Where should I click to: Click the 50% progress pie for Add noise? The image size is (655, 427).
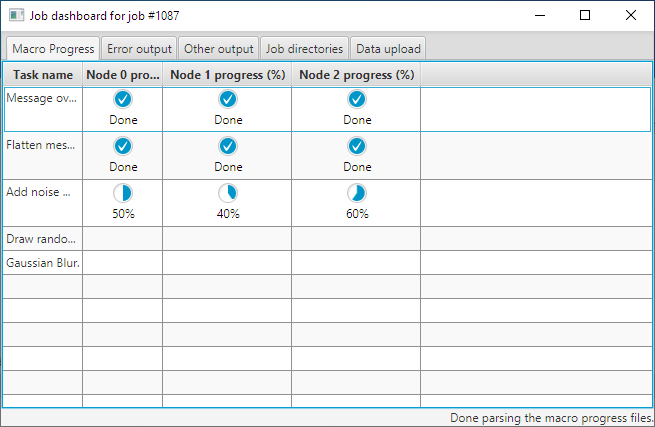(x=123, y=193)
